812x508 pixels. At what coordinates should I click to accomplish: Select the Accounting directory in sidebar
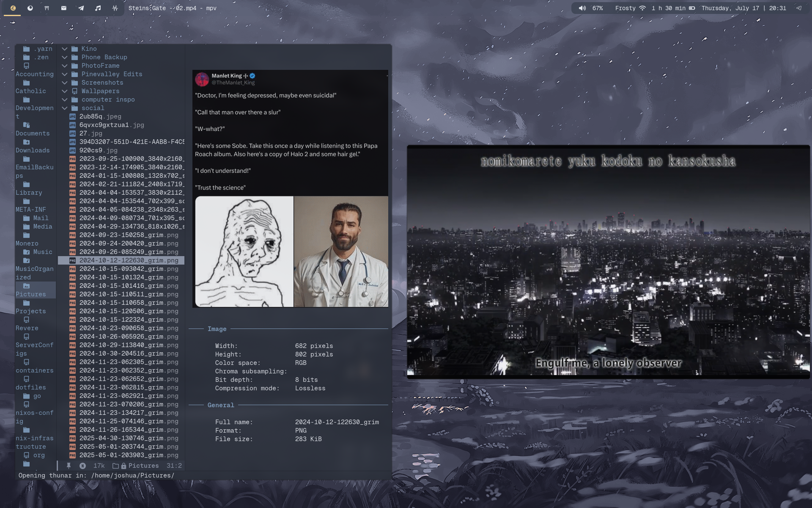[x=35, y=74]
